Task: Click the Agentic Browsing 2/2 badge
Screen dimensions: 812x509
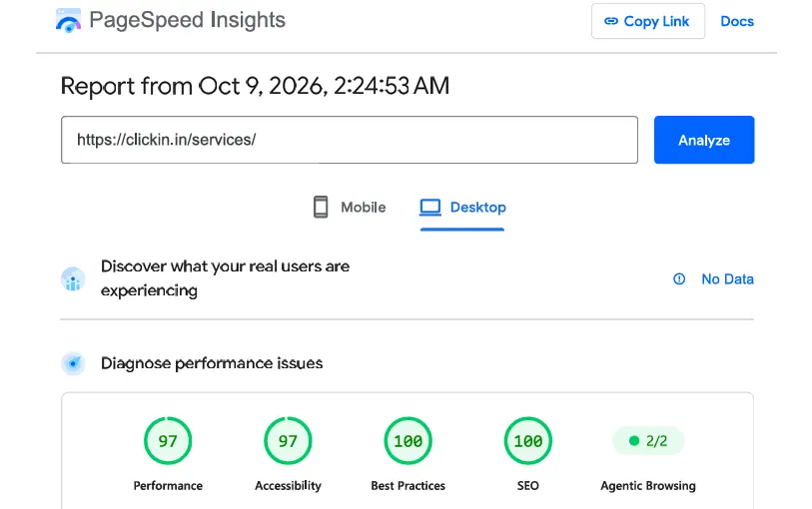Action: 648,441
